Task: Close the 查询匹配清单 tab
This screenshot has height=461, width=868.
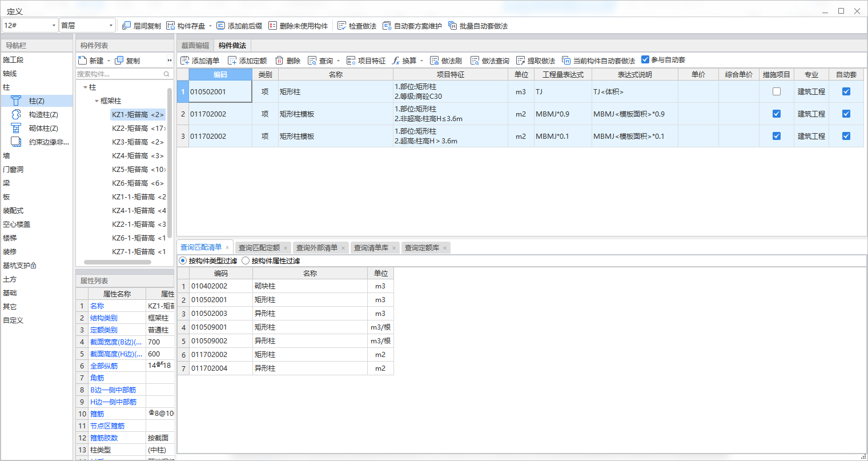Action: pyautogui.click(x=227, y=247)
